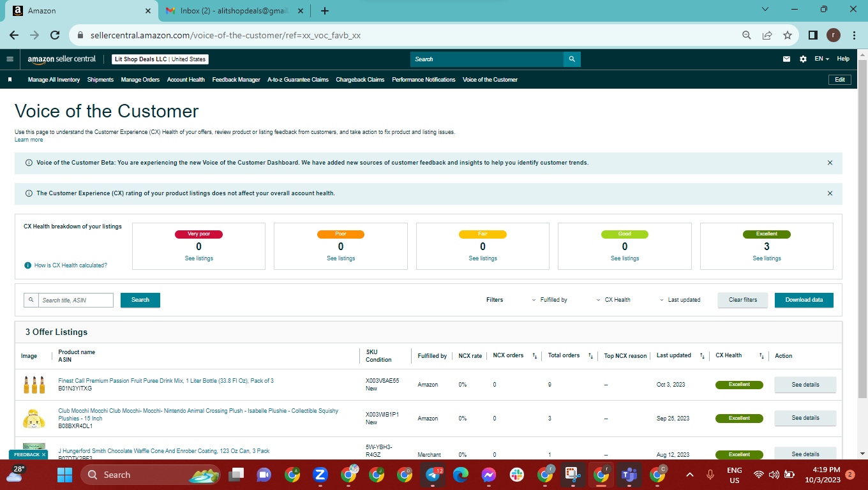Switch to the Gmail Inbox tab
Image resolution: width=868 pixels, height=490 pixels.
(x=234, y=11)
